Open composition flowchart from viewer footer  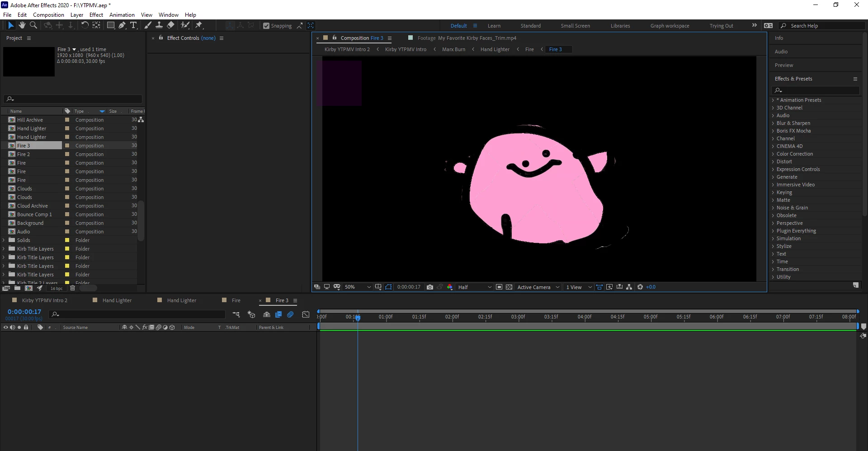click(629, 287)
